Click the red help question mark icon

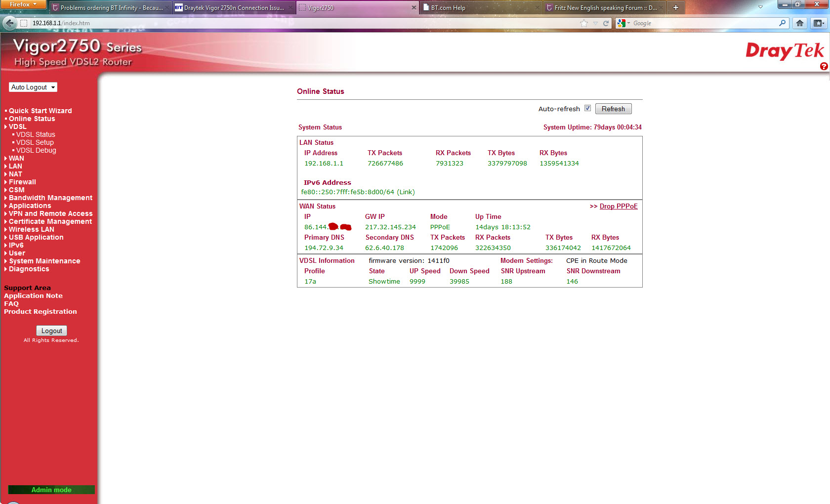(824, 66)
